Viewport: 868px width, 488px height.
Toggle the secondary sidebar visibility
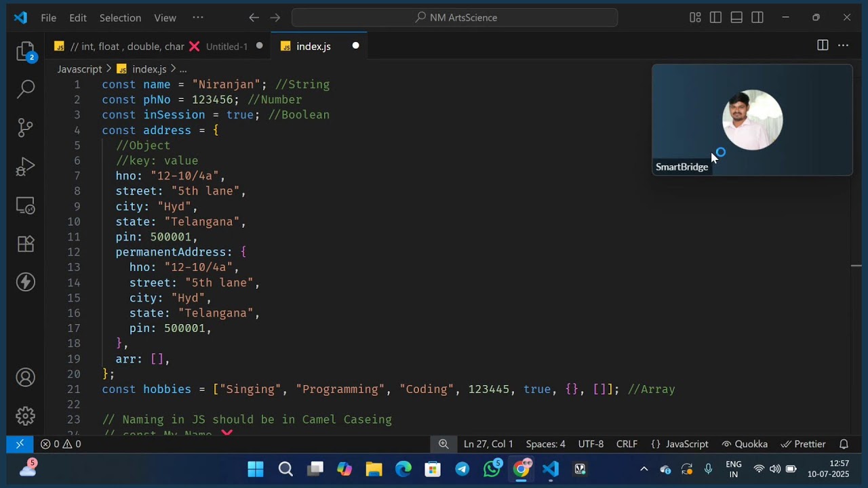[x=757, y=18]
